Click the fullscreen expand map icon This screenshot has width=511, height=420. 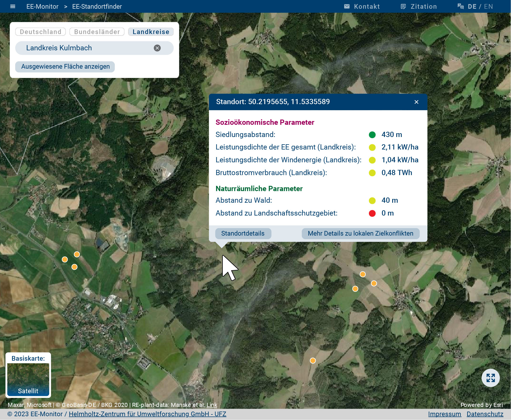(x=490, y=378)
